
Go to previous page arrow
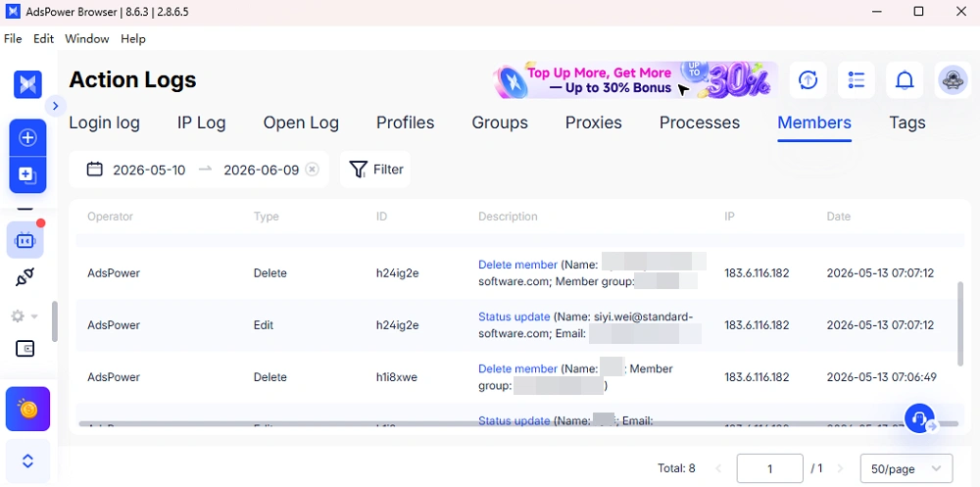pyautogui.click(x=718, y=468)
